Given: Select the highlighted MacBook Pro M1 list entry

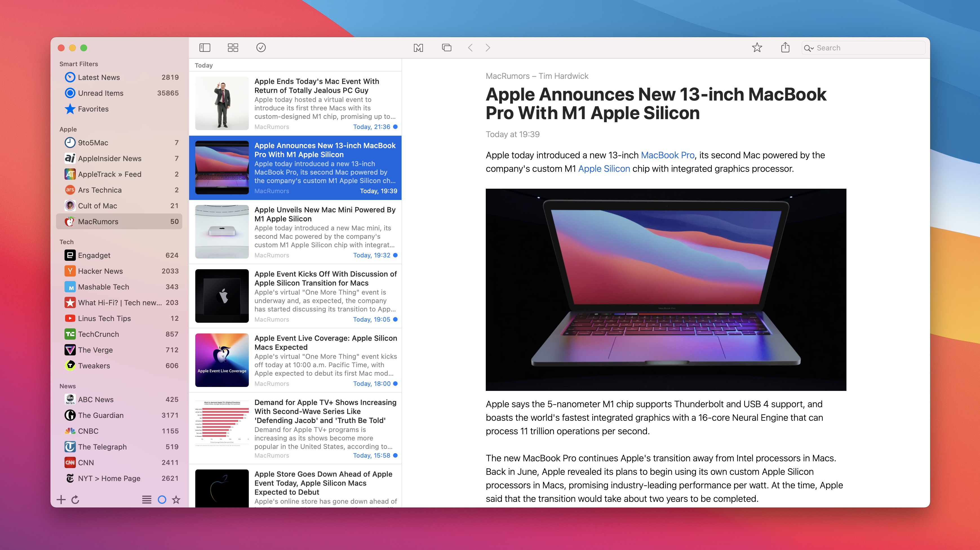Looking at the screenshot, I should pyautogui.click(x=295, y=168).
